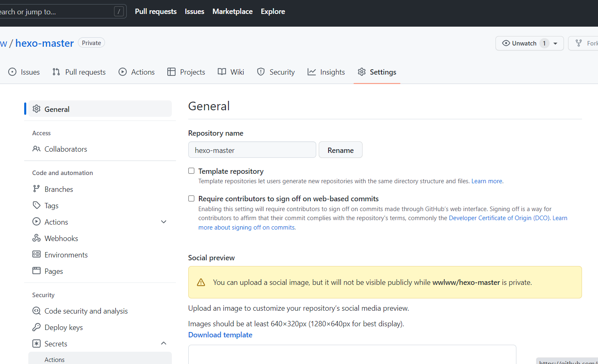Click the Security shield icon

tap(261, 72)
